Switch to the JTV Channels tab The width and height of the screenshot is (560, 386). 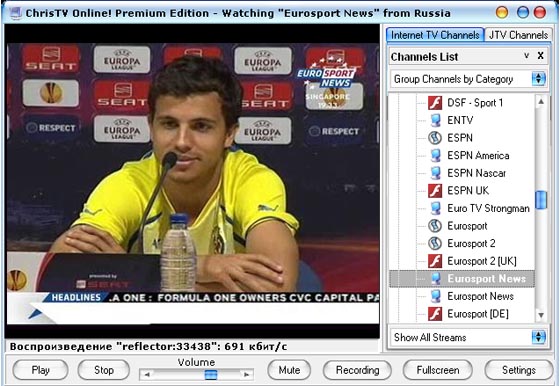(x=518, y=35)
